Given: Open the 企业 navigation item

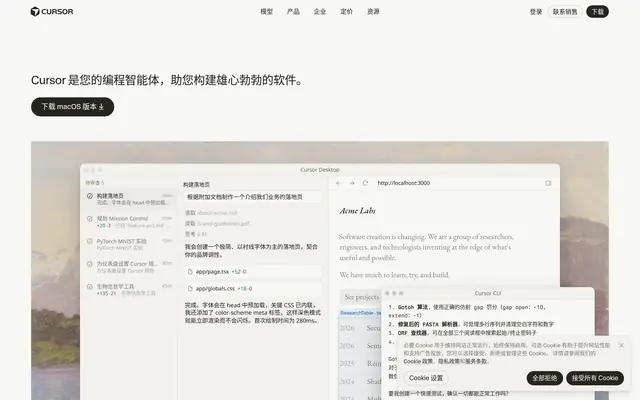Looking at the screenshot, I should coord(320,11).
